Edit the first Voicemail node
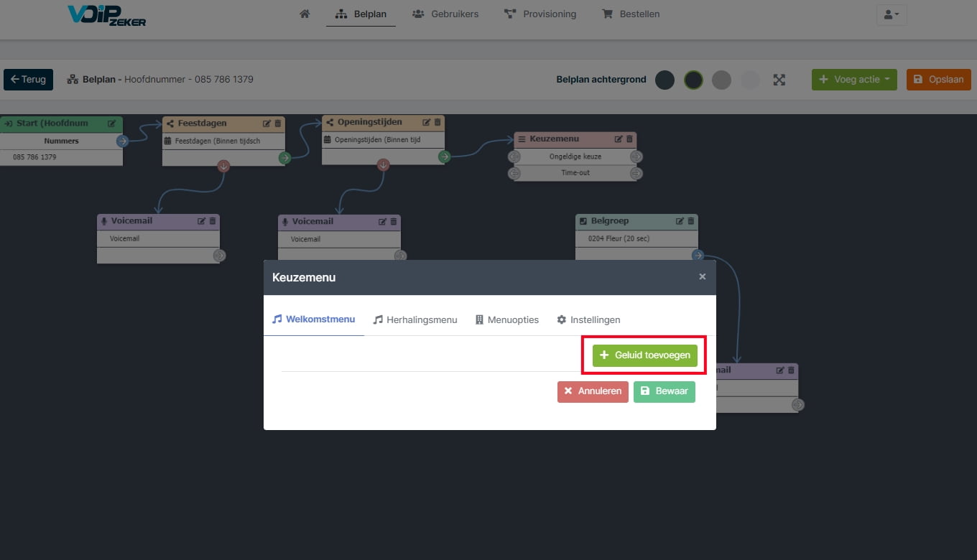This screenshot has height=560, width=977. 202,221
